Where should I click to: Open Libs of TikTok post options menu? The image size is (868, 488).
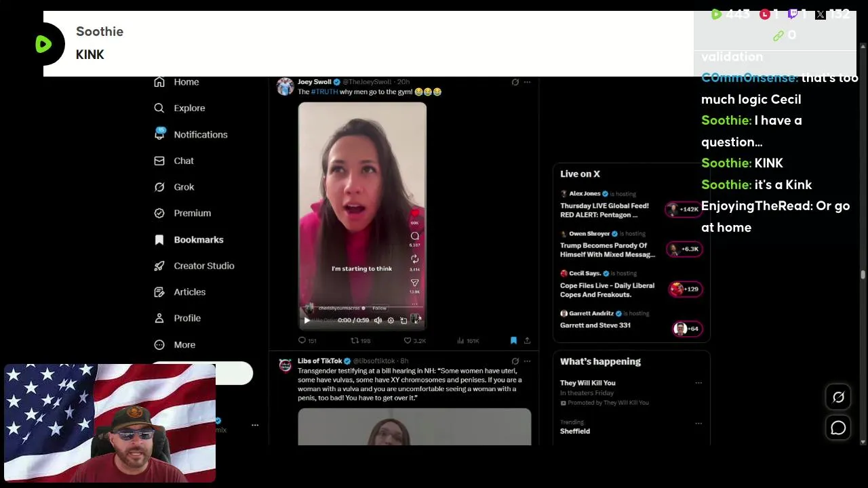coord(528,361)
